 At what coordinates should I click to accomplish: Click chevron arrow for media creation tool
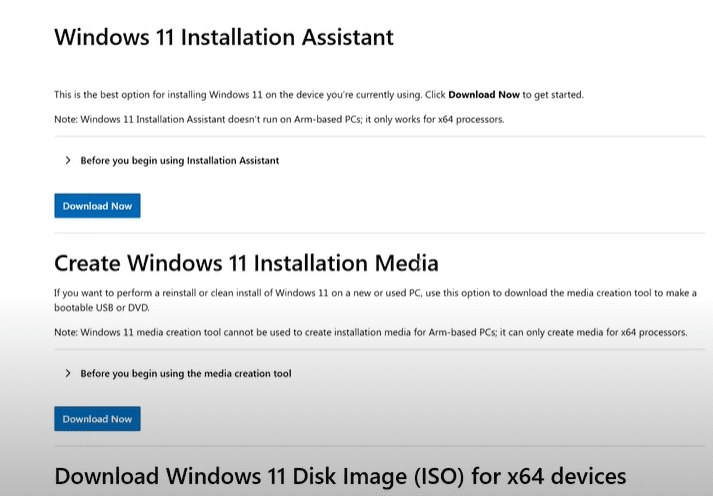click(x=67, y=373)
